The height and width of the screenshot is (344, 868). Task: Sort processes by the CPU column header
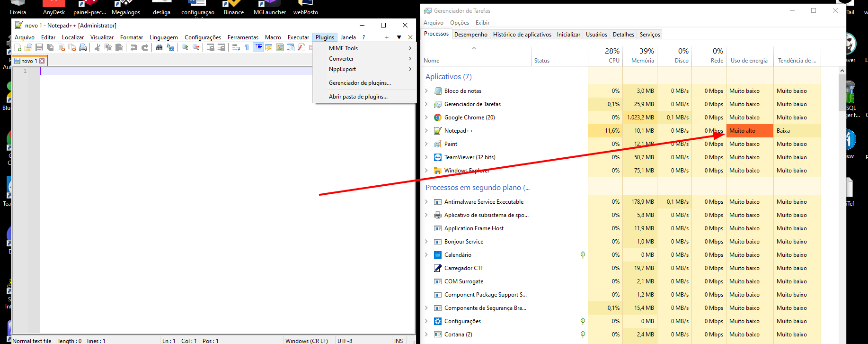pyautogui.click(x=605, y=55)
